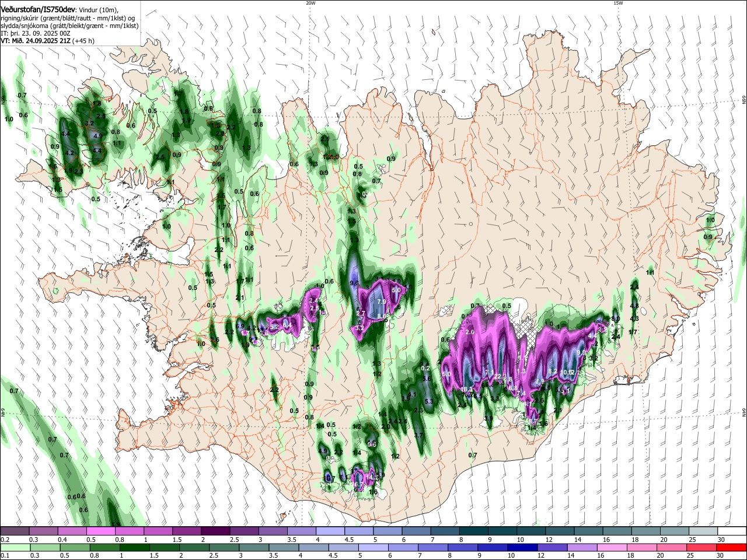
Task: Click the dusky purple 0.2–0.3 swatch in the top legend row
Action: [15, 531]
